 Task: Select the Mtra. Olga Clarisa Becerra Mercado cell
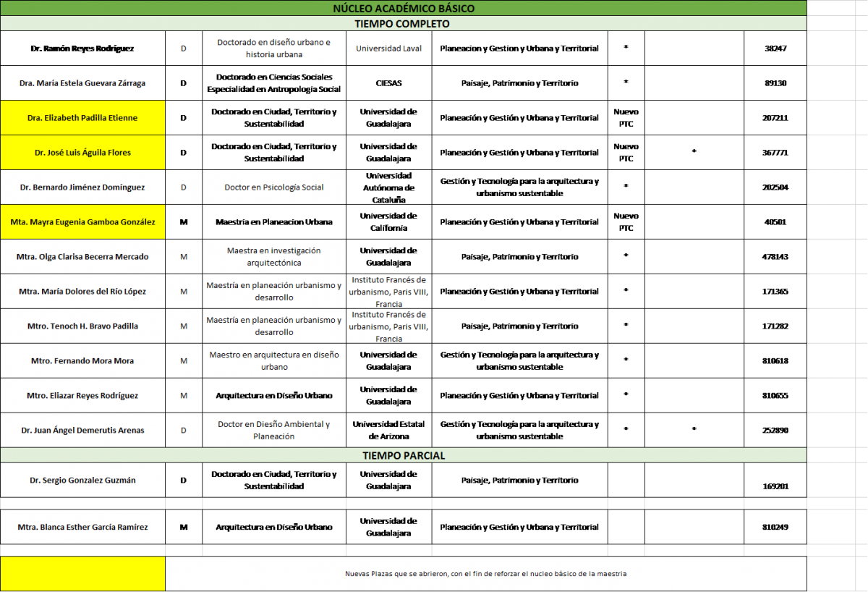coord(82,257)
